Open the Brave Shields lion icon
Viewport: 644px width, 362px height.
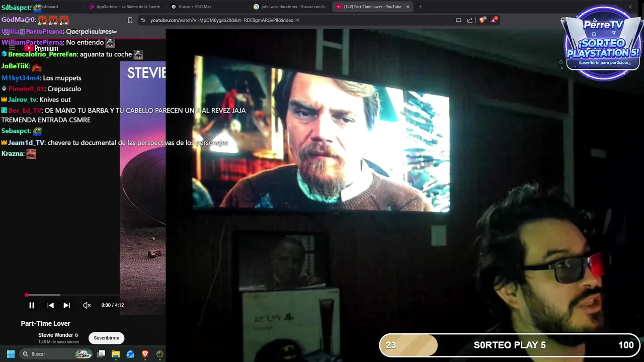coord(482,20)
